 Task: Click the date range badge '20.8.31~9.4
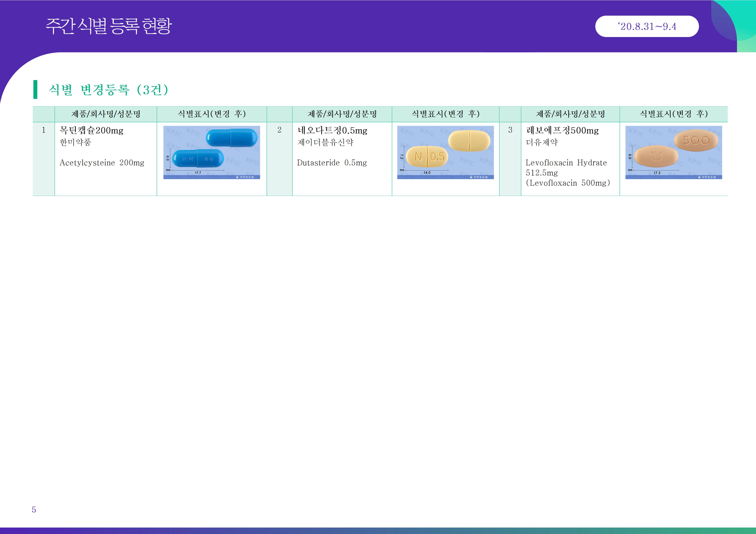647,26
